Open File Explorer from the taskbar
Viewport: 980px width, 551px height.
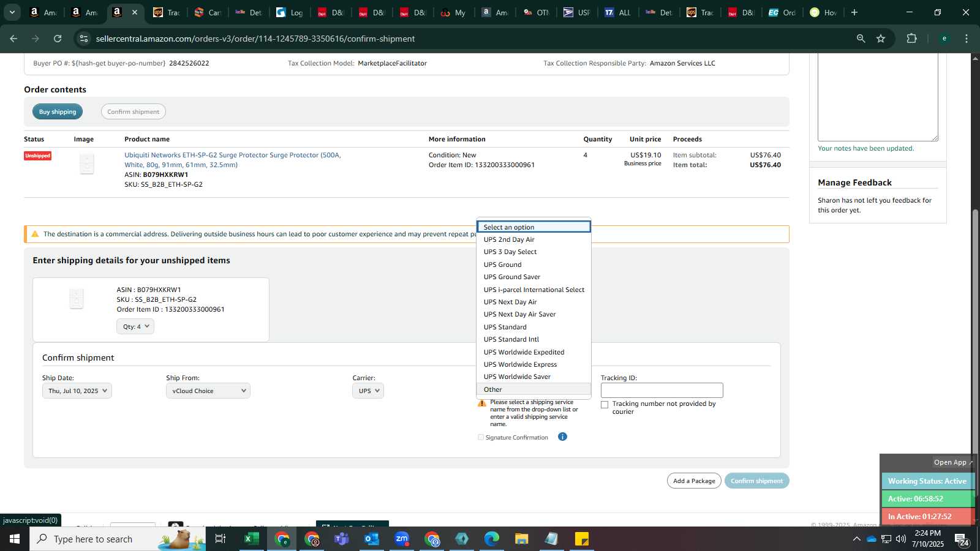pos(521,539)
